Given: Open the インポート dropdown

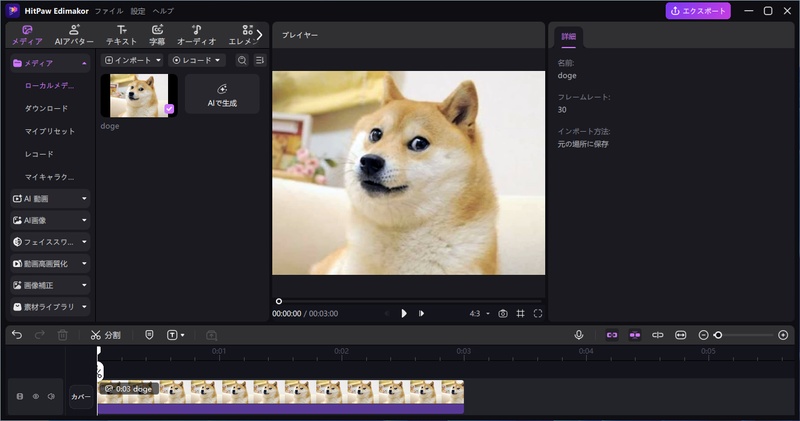Looking at the screenshot, I should 132,60.
